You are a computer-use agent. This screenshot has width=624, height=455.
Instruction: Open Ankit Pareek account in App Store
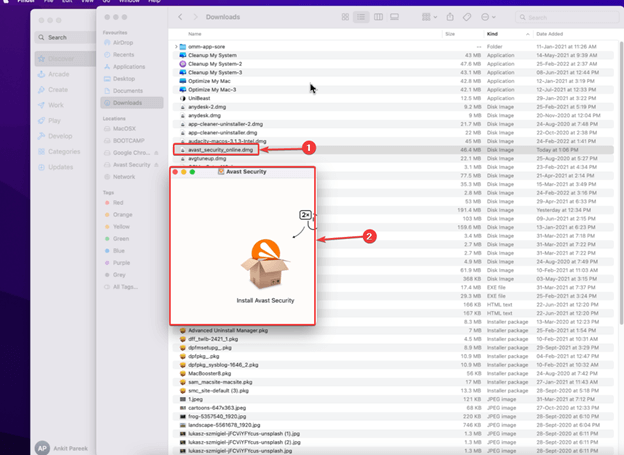[62, 448]
